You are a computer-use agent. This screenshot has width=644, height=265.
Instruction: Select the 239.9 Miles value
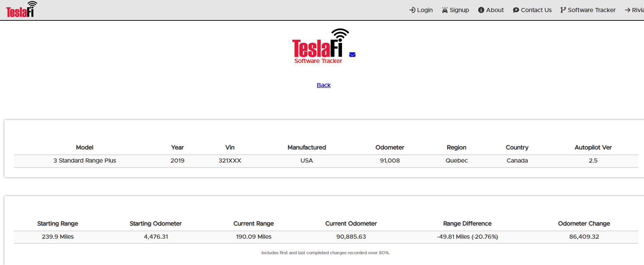coord(58,237)
